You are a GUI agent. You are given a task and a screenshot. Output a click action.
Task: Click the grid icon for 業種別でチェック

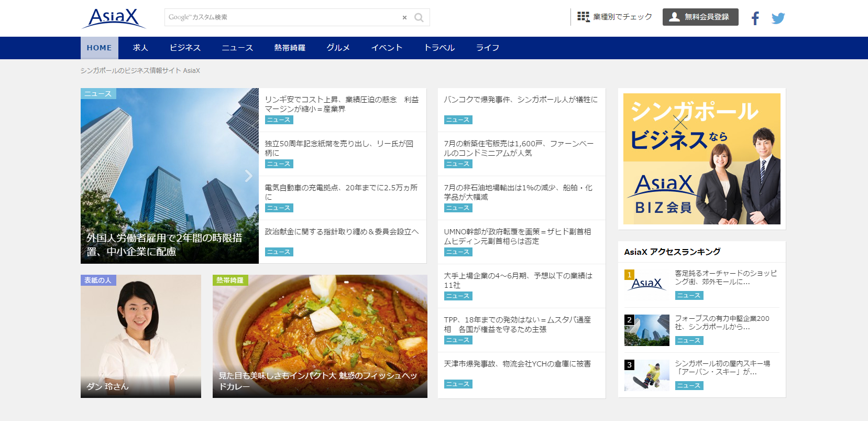tap(583, 17)
